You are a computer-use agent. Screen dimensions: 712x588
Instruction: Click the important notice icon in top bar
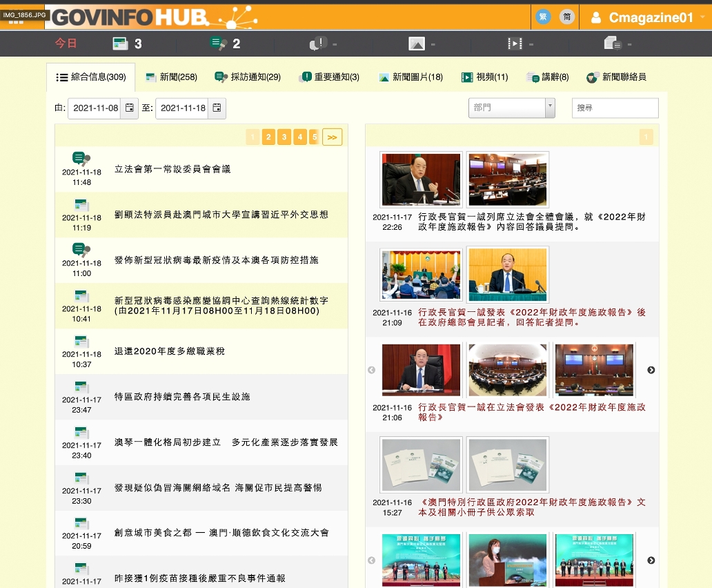318,44
